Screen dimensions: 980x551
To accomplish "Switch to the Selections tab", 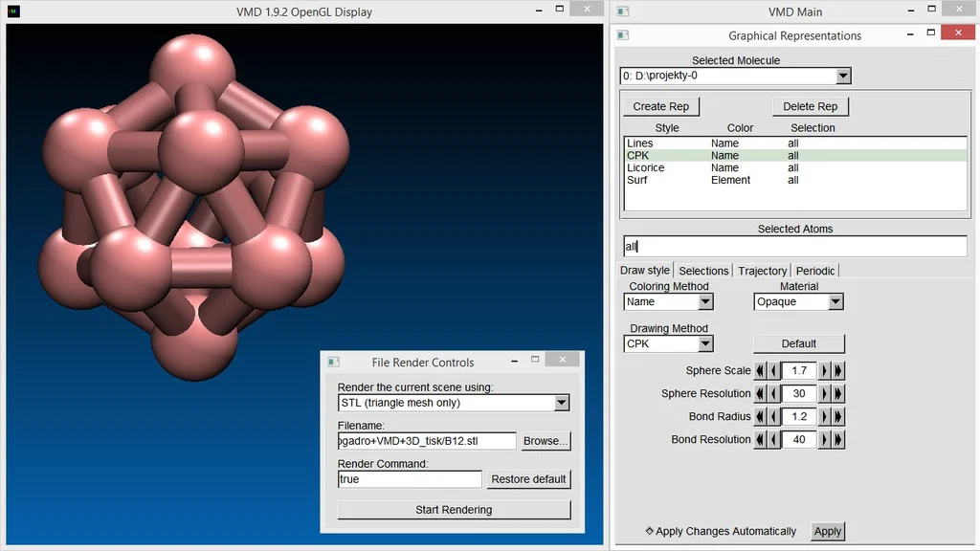I will click(703, 271).
